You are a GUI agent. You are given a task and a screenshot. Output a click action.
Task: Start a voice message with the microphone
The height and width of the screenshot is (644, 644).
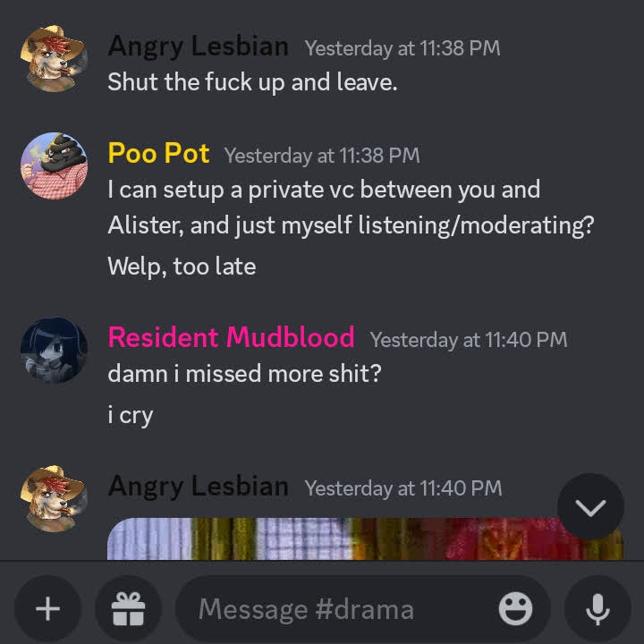click(x=597, y=608)
